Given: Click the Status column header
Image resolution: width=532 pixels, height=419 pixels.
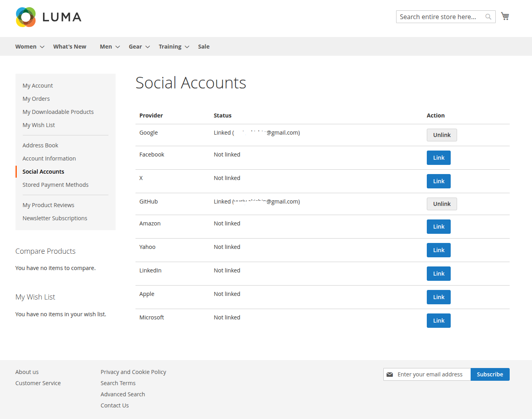Looking at the screenshot, I should click(x=222, y=116).
